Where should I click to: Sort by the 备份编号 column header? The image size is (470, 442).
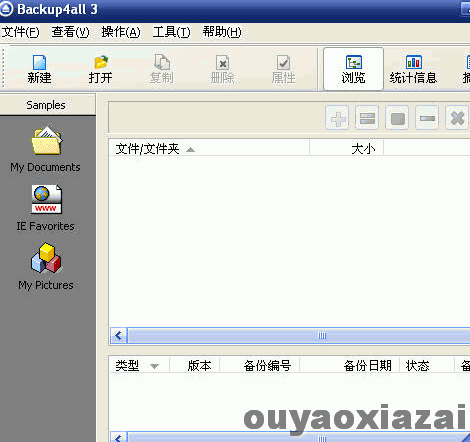click(260, 366)
